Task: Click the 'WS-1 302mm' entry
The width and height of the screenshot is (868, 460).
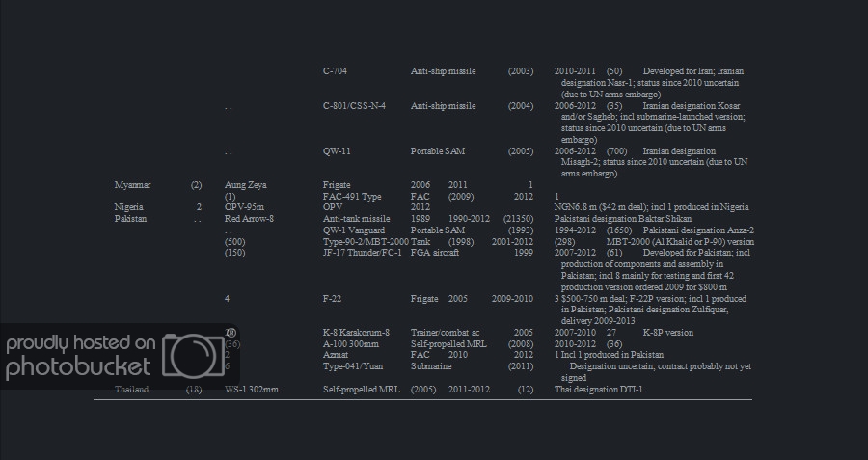Action: (x=252, y=390)
